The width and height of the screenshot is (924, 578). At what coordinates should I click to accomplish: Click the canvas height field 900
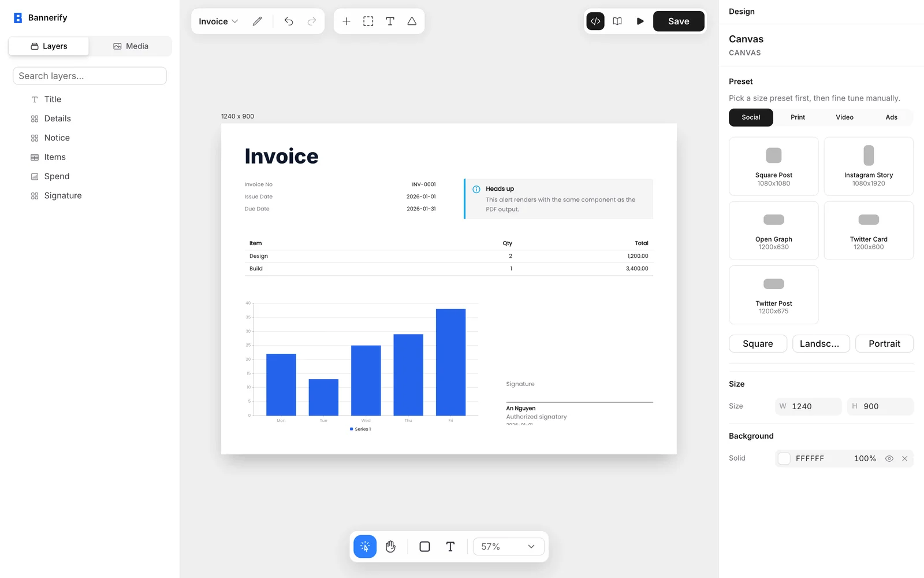(880, 406)
